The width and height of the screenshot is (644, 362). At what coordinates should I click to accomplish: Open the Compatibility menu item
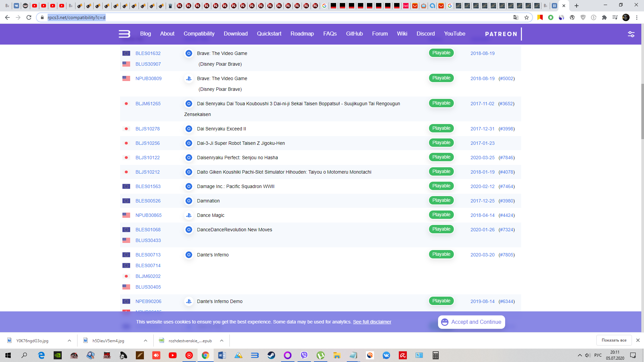pos(199,34)
